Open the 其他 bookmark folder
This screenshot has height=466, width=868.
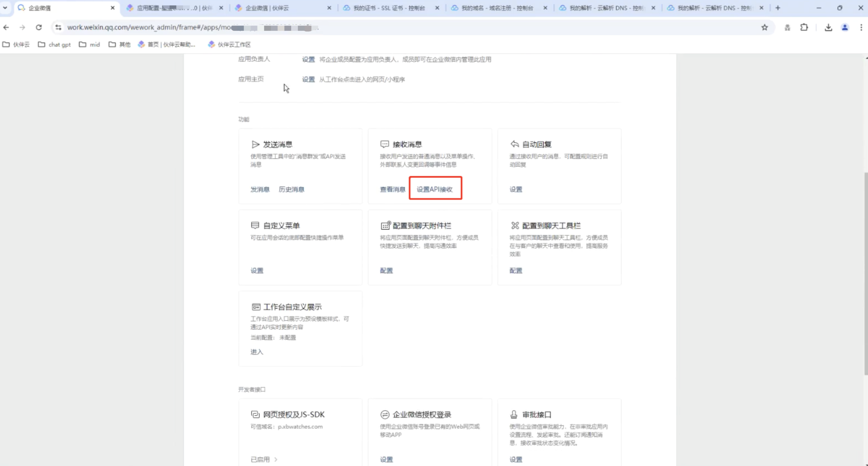tap(120, 45)
